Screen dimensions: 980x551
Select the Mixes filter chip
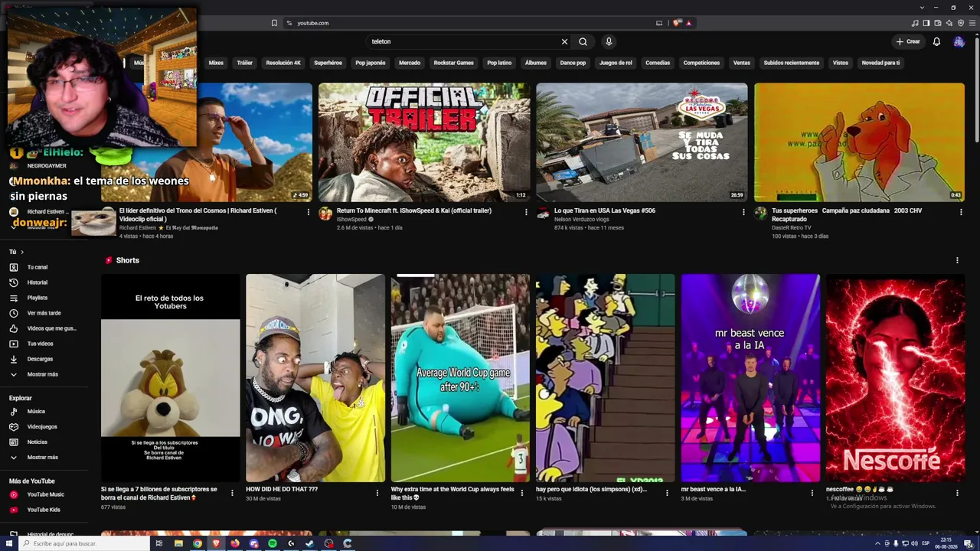point(216,63)
